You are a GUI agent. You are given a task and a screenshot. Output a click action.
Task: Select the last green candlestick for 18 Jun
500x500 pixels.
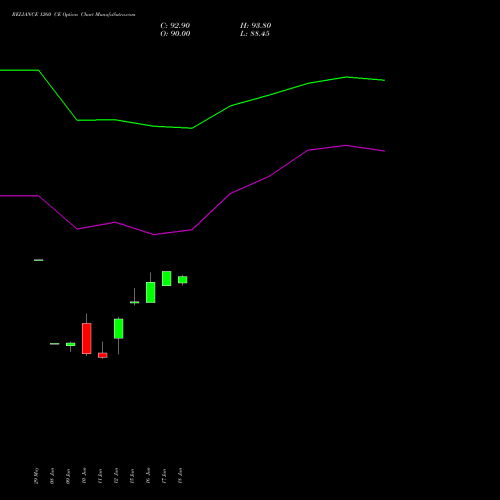183,280
